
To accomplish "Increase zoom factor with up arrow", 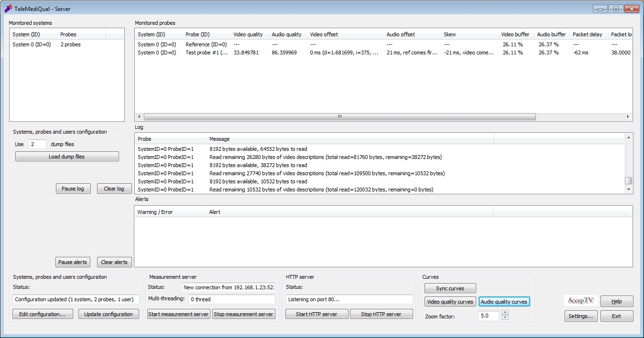I will (x=505, y=313).
